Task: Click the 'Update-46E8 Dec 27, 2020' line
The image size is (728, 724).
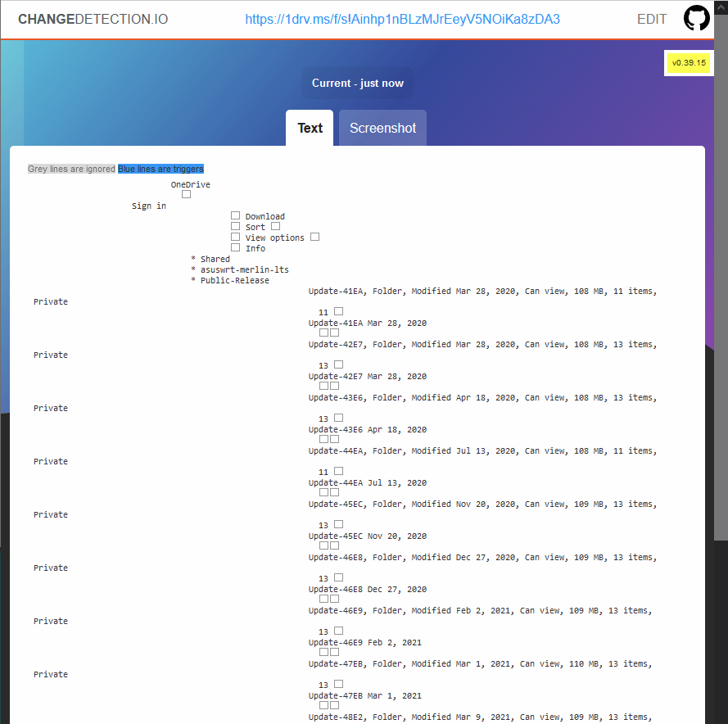Action: 367,590
